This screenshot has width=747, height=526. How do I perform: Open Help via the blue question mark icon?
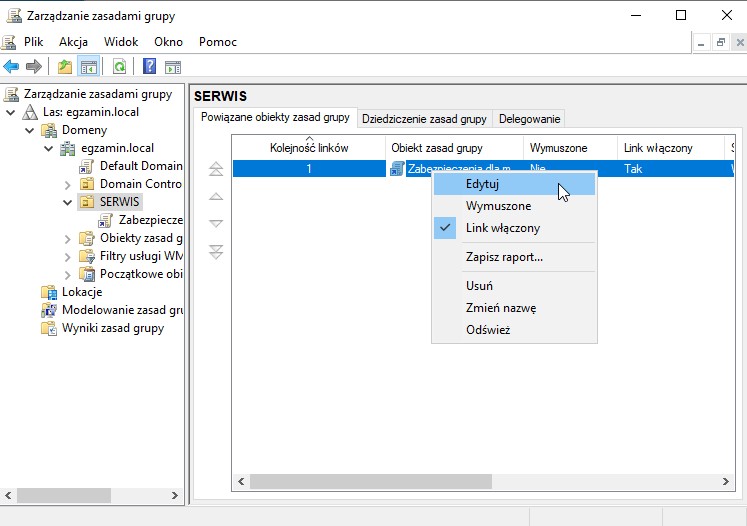(x=149, y=67)
